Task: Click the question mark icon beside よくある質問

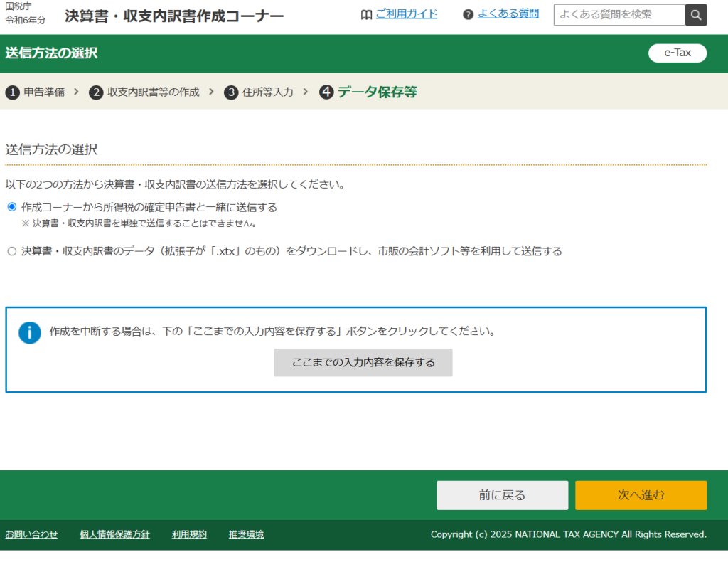Action: [468, 15]
